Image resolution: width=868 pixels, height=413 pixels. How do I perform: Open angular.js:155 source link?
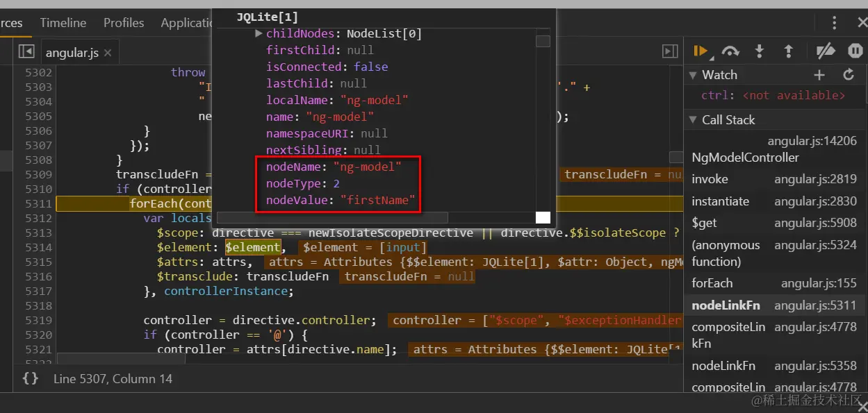[819, 283]
